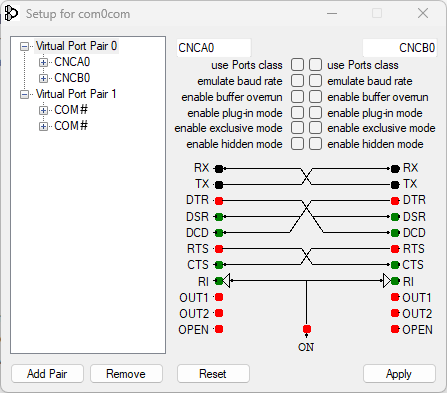Image resolution: width=447 pixels, height=393 pixels.
Task: Click the right OPEN red pin indicator
Action: coord(395,329)
